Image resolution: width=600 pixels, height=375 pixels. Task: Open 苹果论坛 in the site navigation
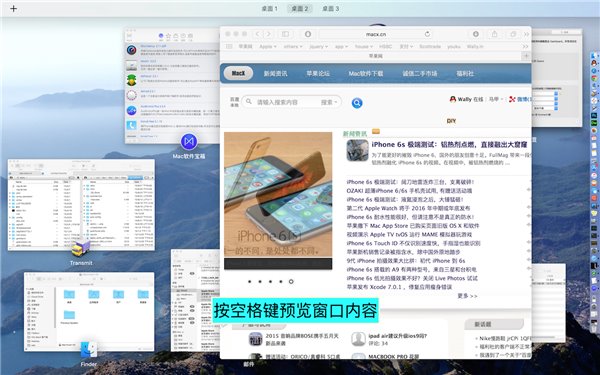tap(318, 73)
